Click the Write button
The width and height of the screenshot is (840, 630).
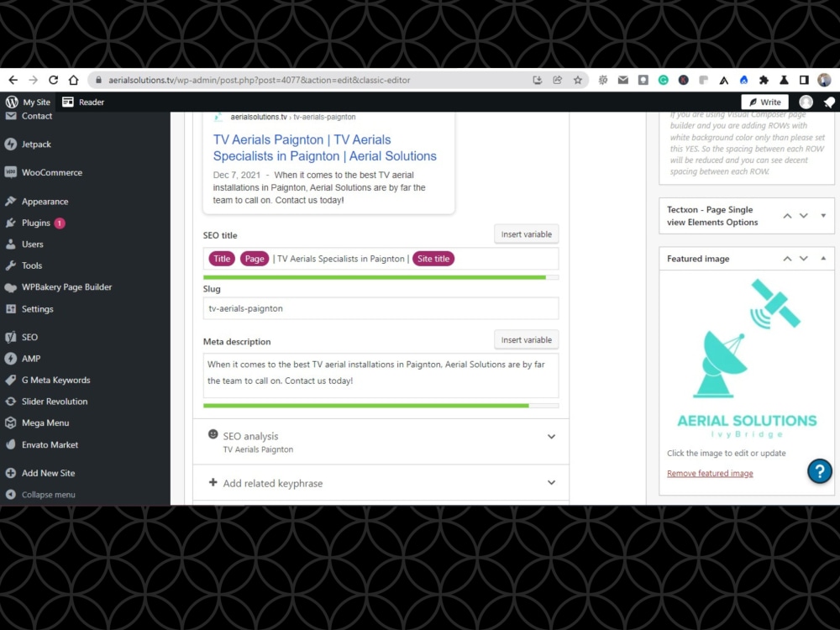click(765, 102)
